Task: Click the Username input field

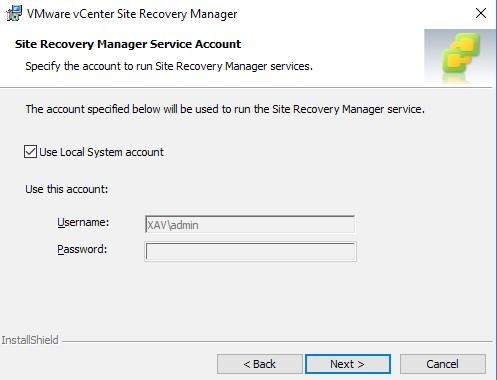Action: [x=250, y=224]
